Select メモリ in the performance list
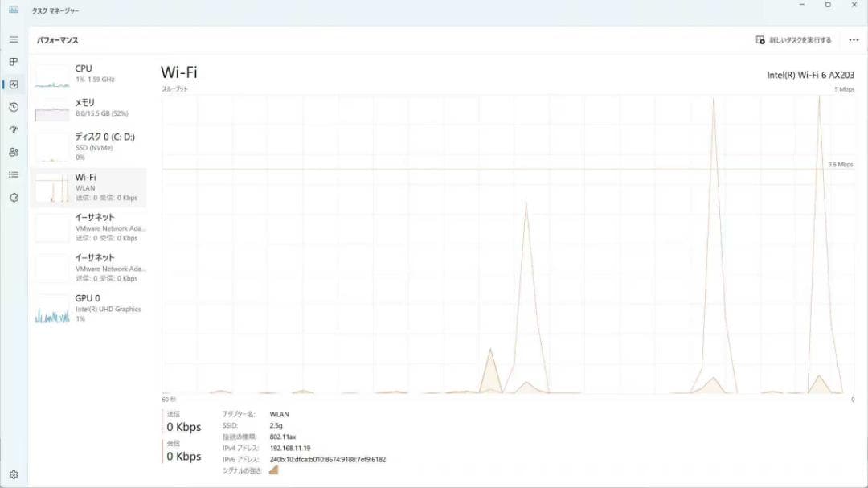 tap(88, 108)
